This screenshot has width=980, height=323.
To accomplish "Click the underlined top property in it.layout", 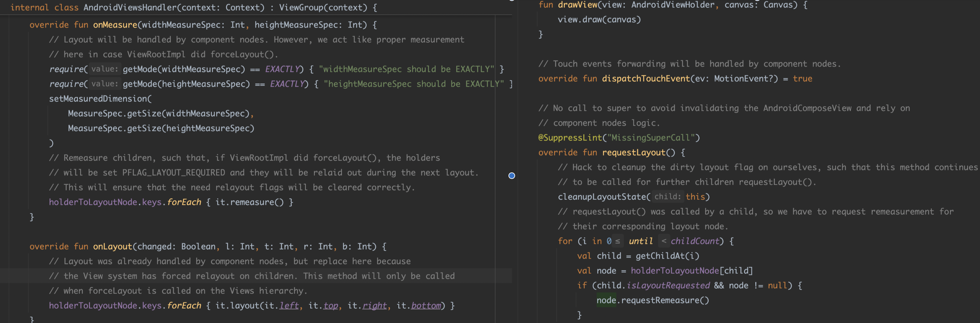I will click(x=331, y=306).
